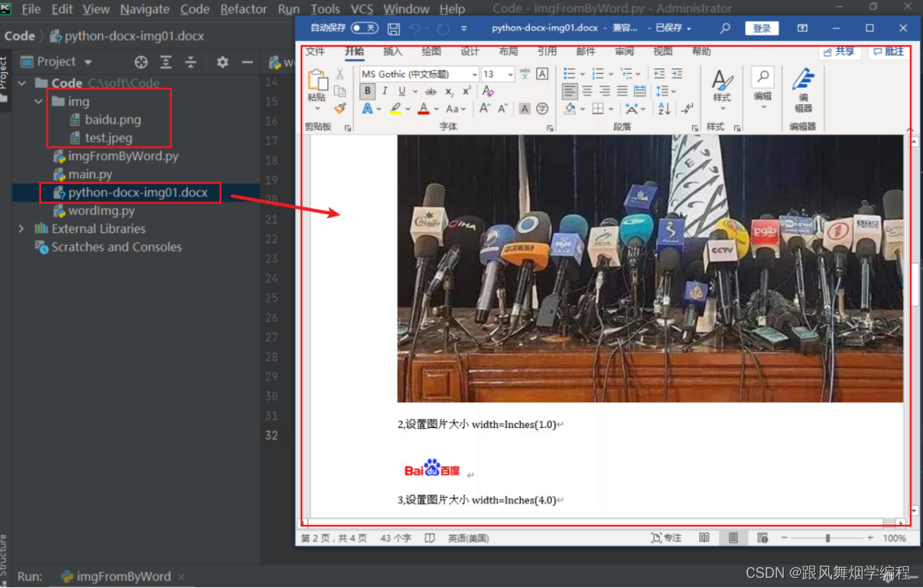Open the Insert (插入) ribbon tab

pyautogui.click(x=392, y=52)
